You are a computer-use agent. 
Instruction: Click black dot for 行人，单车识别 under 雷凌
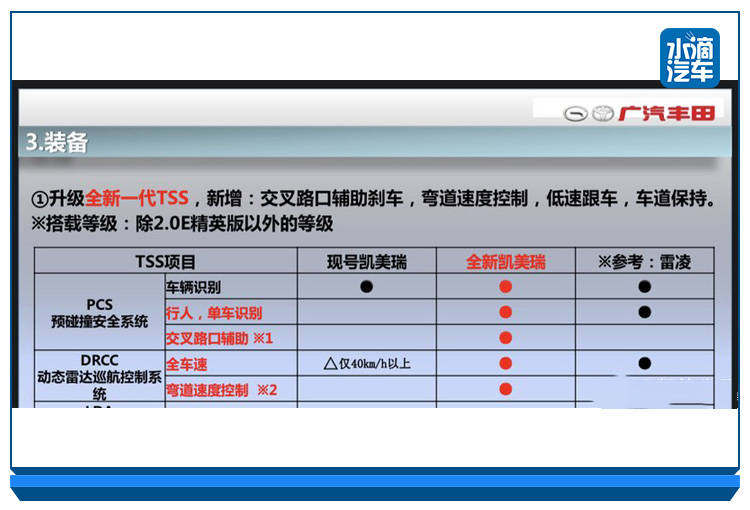click(x=644, y=312)
